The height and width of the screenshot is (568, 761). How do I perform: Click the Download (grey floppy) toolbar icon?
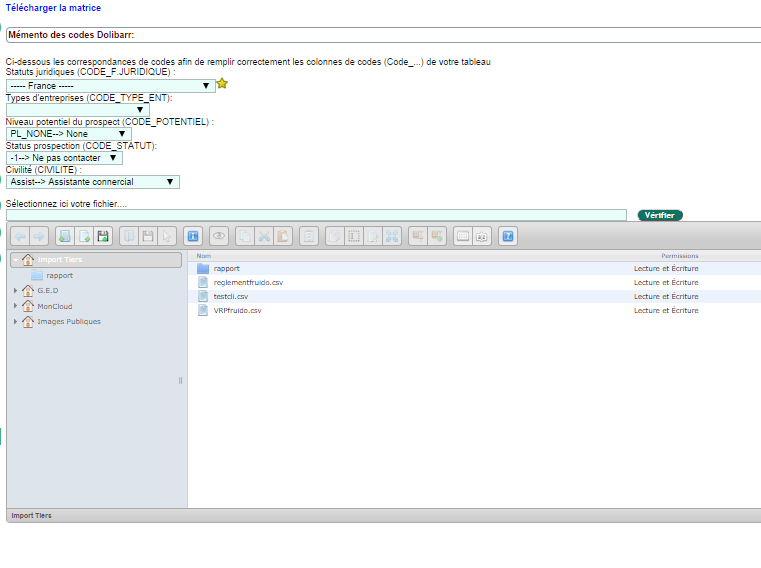click(148, 236)
